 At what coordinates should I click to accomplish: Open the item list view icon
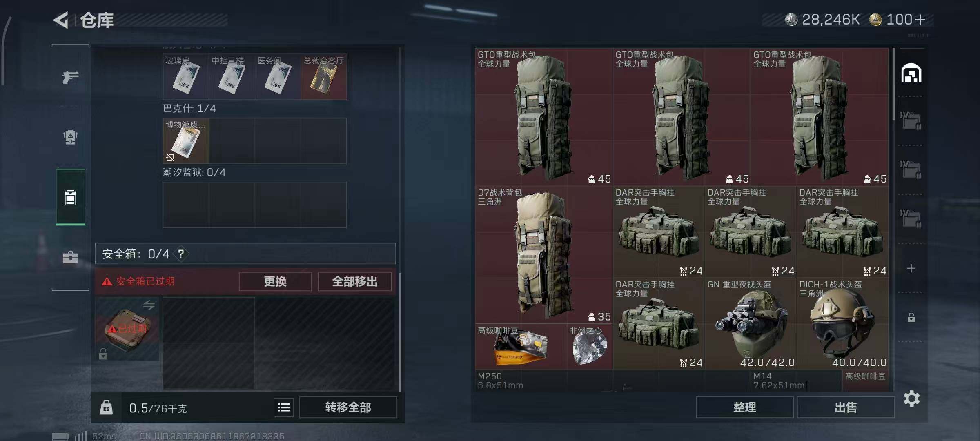[x=284, y=407]
